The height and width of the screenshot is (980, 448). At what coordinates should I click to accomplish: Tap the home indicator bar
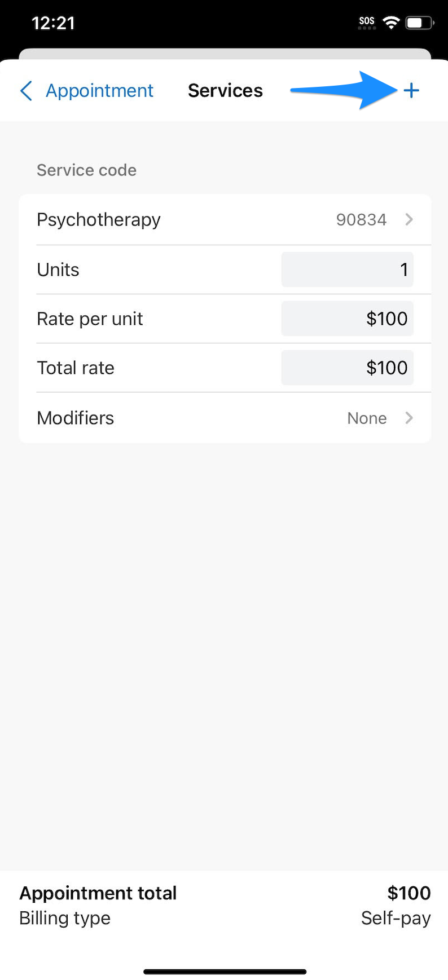click(225, 972)
